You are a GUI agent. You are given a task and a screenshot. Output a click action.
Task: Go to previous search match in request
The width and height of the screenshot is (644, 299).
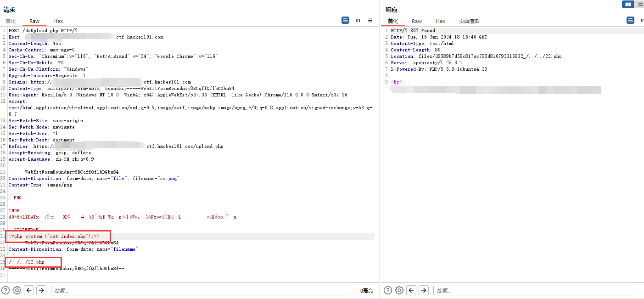pyautogui.click(x=29, y=290)
